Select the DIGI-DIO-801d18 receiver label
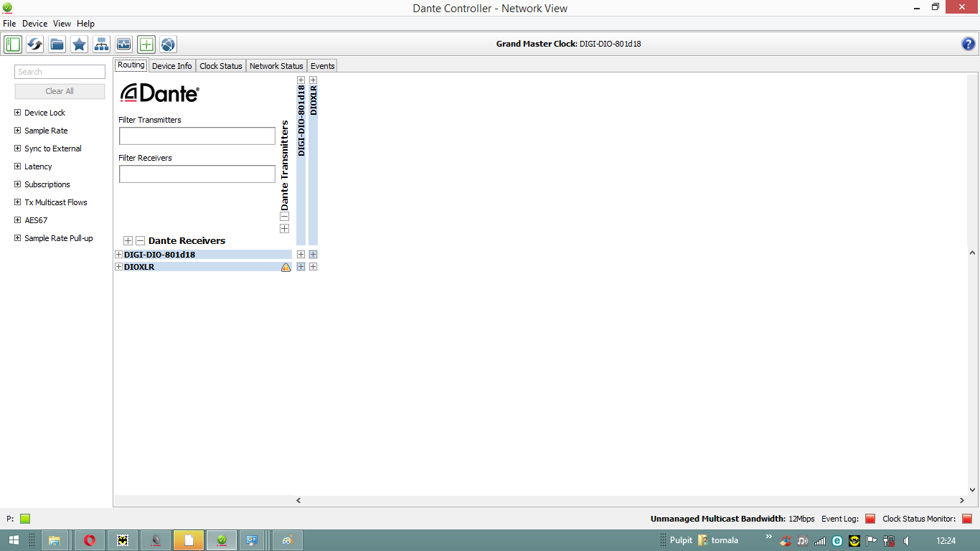980x551 pixels. tap(159, 255)
